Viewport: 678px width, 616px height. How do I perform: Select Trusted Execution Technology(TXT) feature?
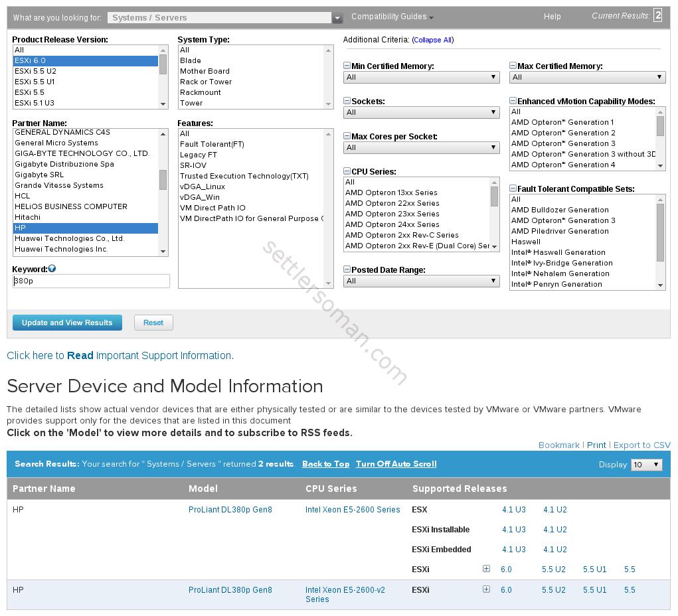point(251,177)
